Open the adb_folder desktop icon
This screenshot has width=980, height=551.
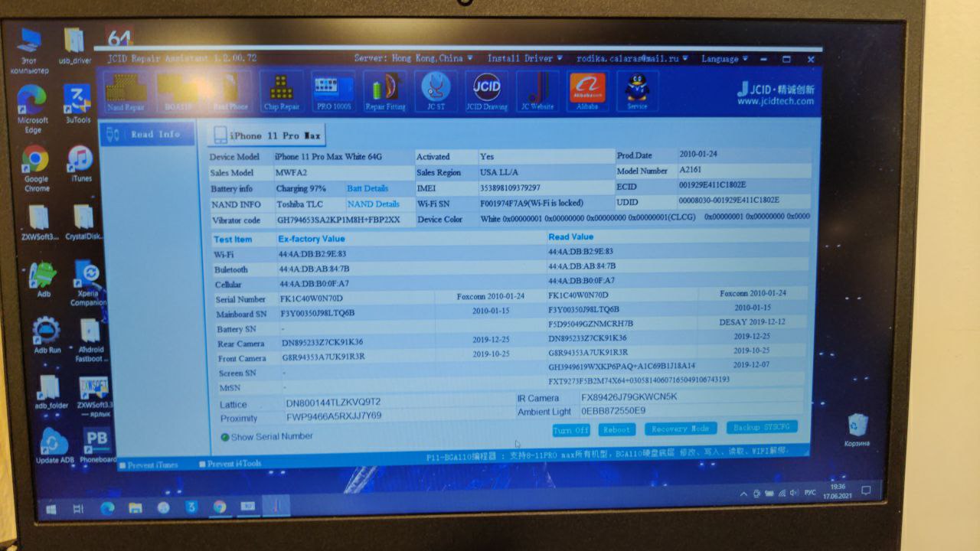tap(50, 392)
